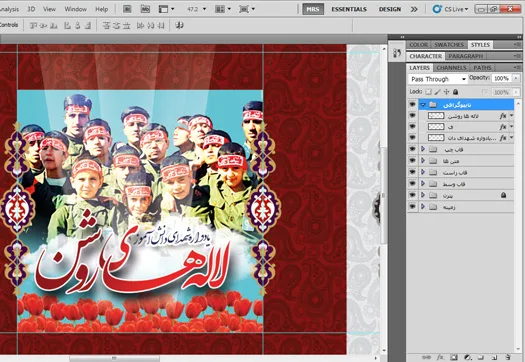Click the Create new group icon
The image size is (525, 362).
tap(480, 358)
